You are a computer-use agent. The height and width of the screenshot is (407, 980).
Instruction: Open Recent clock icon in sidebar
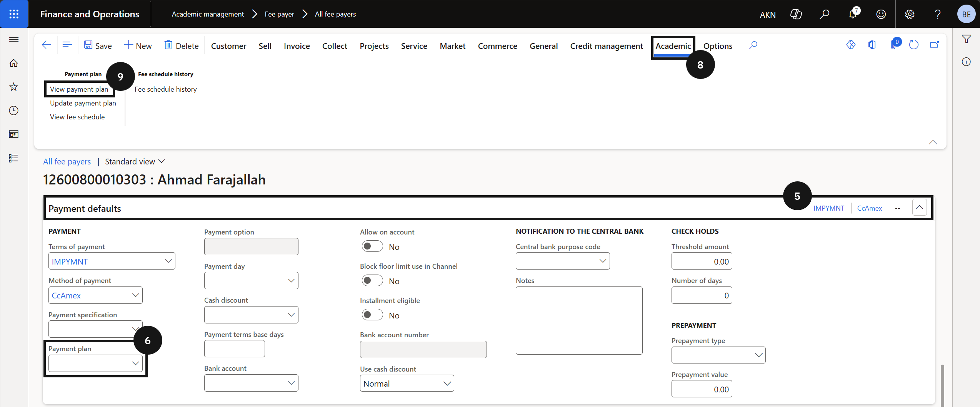[x=14, y=111]
